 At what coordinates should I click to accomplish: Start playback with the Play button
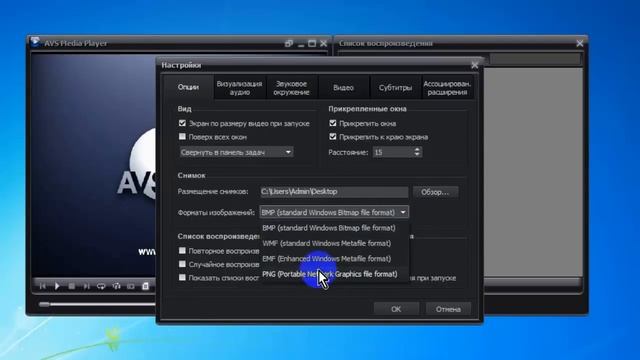point(57,287)
